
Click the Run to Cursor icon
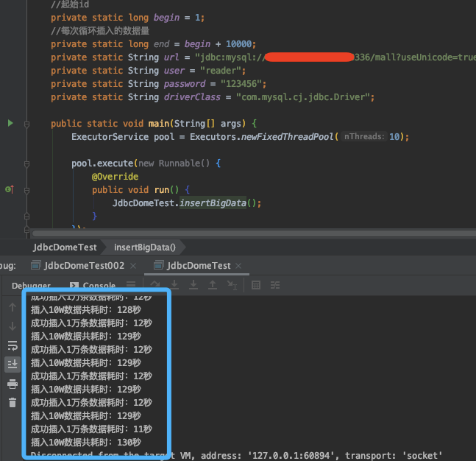pos(232,285)
